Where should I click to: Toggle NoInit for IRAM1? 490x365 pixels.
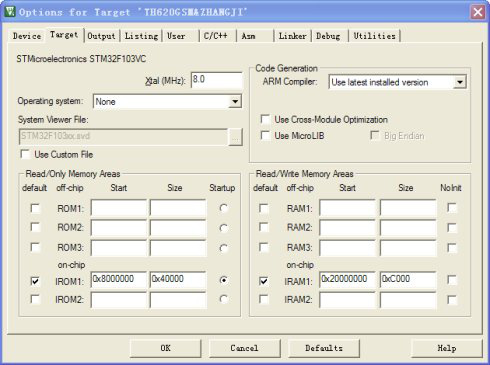coord(452,280)
